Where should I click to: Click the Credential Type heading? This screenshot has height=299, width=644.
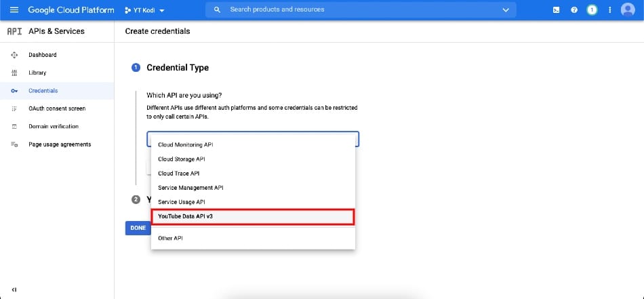pyautogui.click(x=178, y=68)
